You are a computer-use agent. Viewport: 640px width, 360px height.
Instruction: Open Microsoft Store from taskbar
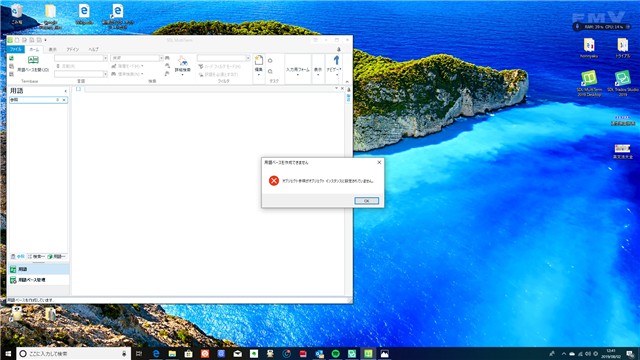[x=189, y=353]
